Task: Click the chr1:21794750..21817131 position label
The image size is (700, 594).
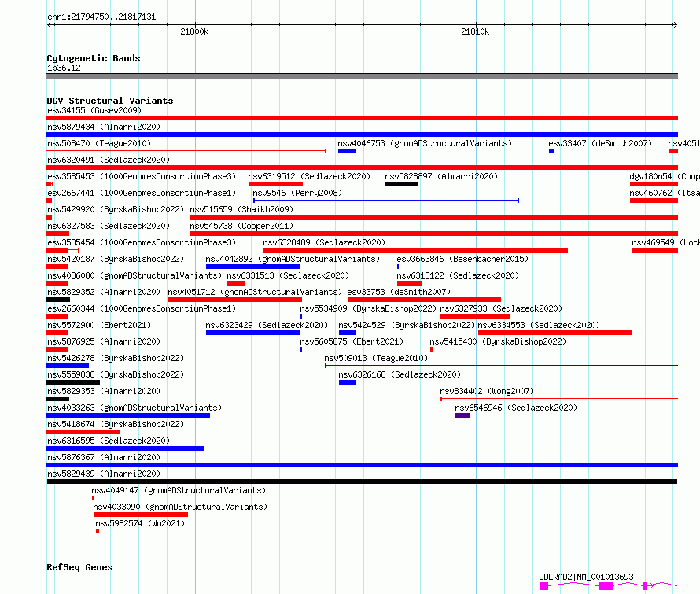Action: point(101,17)
